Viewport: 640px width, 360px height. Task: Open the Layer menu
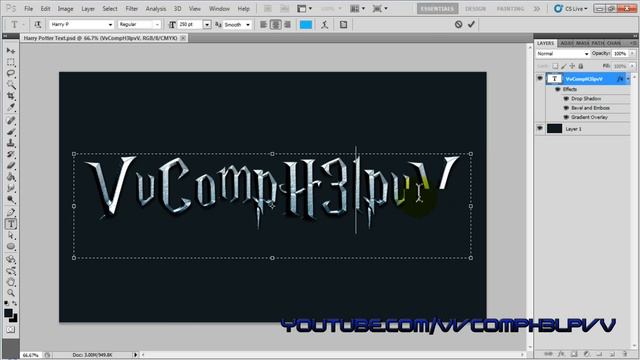[88, 9]
